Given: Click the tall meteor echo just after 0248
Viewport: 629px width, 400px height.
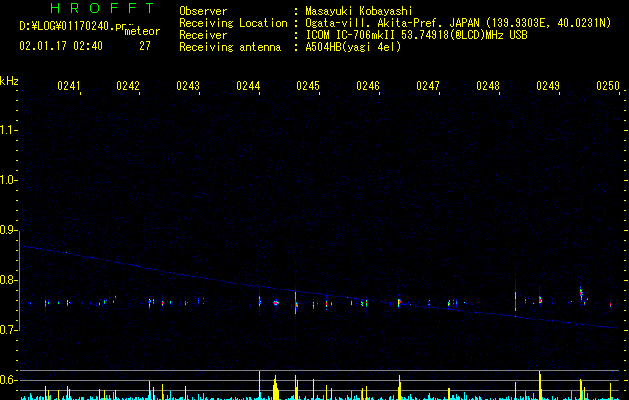Looking at the screenshot, I should (515, 295).
